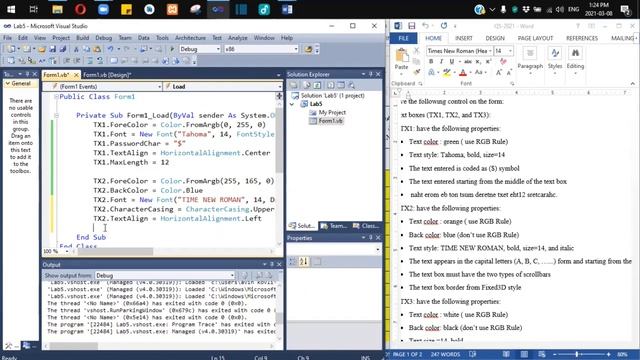Viewport: 640px width, 360px height.
Task: Switch to Word's Read Mode view in status bar
Action: [506, 354]
